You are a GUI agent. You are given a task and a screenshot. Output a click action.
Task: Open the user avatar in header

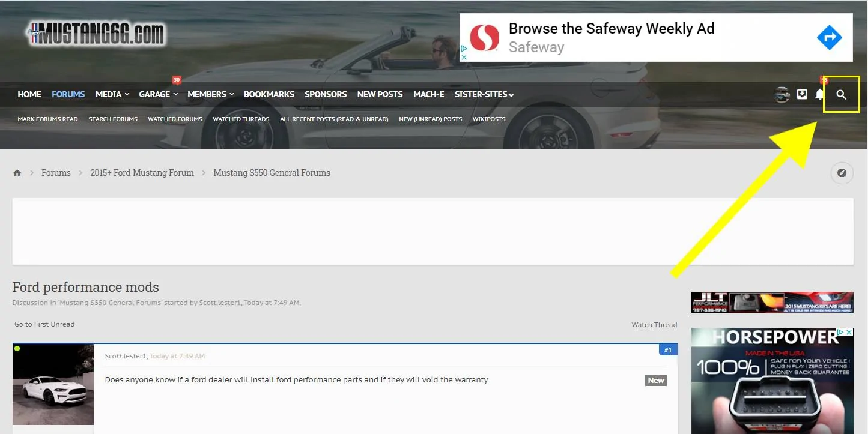point(782,94)
